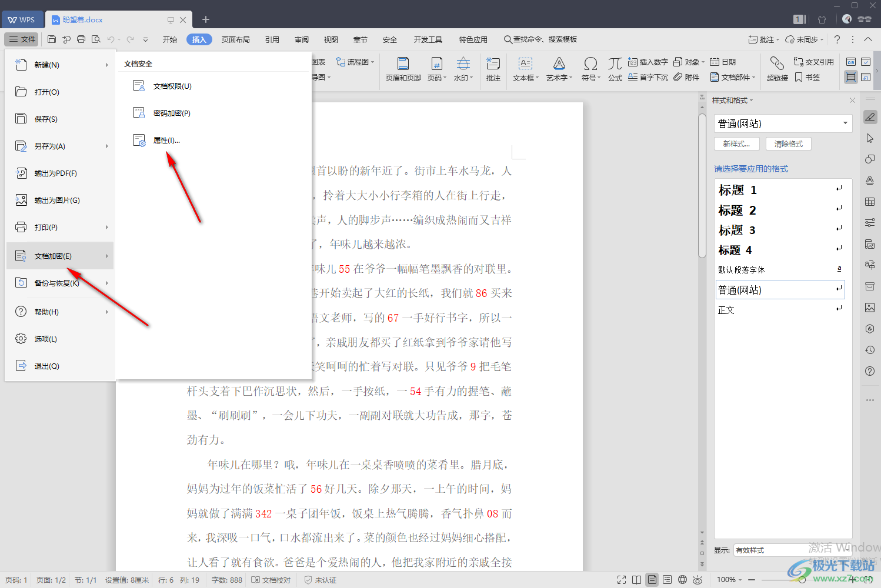Open 选项(L) settings entry
881x588 pixels.
pos(59,339)
